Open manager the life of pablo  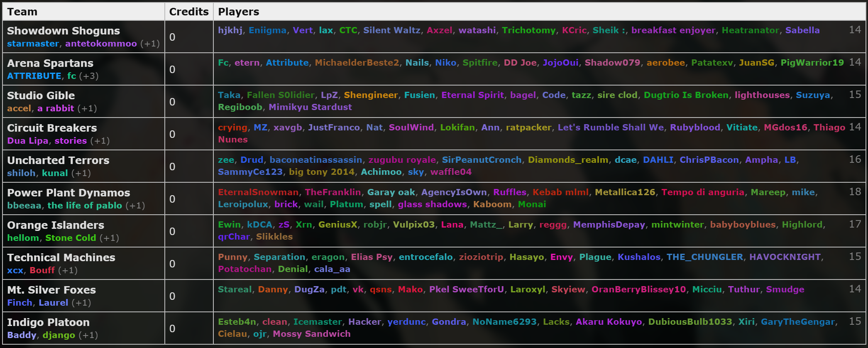(85, 206)
